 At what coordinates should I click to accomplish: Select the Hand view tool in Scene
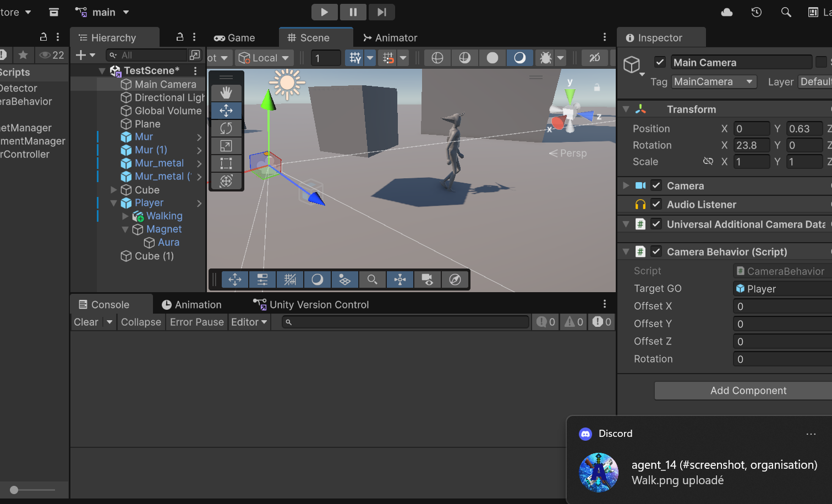[x=226, y=92]
